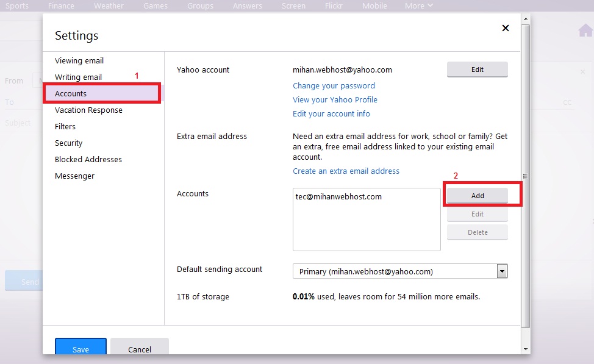Open the Vacation Response settings
Viewport: 594px width, 364px height.
pos(88,110)
